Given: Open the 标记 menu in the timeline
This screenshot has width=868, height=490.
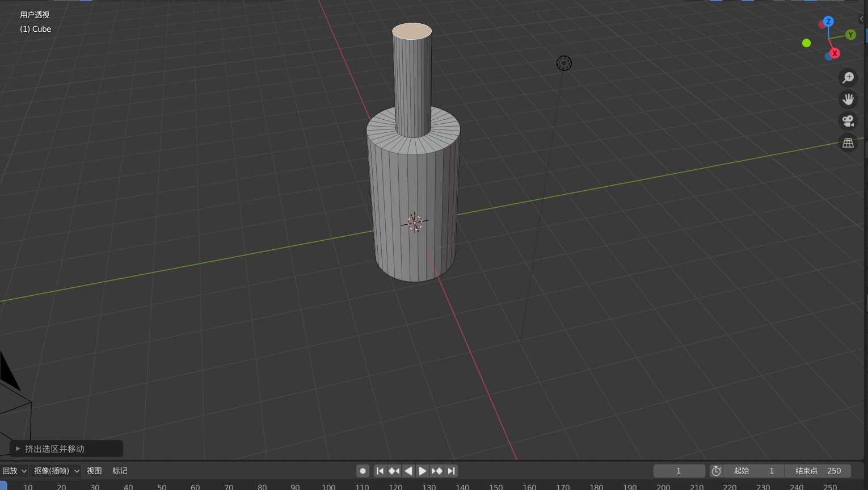Looking at the screenshot, I should click(x=120, y=471).
